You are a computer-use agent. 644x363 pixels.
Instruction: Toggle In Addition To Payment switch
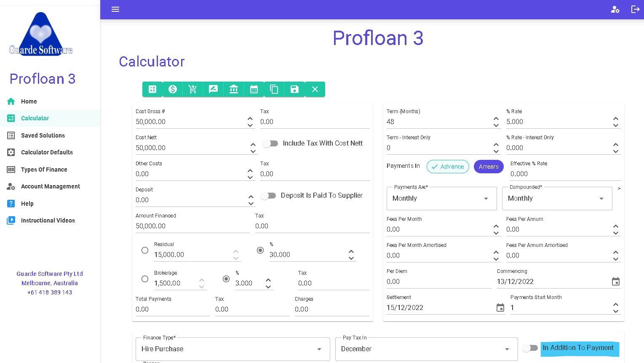tap(530, 348)
